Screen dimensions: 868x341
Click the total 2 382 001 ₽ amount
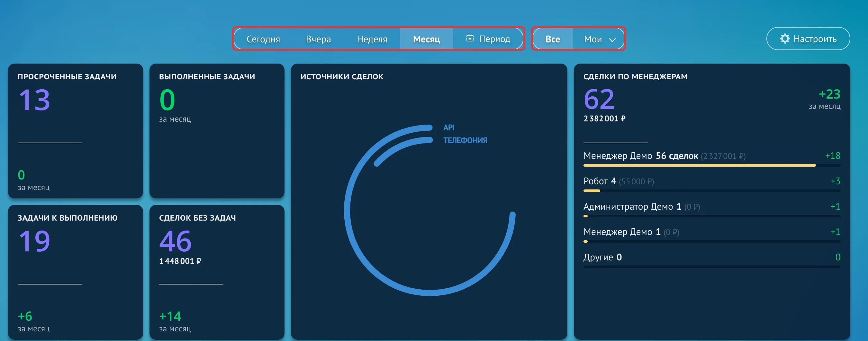pyautogui.click(x=604, y=118)
